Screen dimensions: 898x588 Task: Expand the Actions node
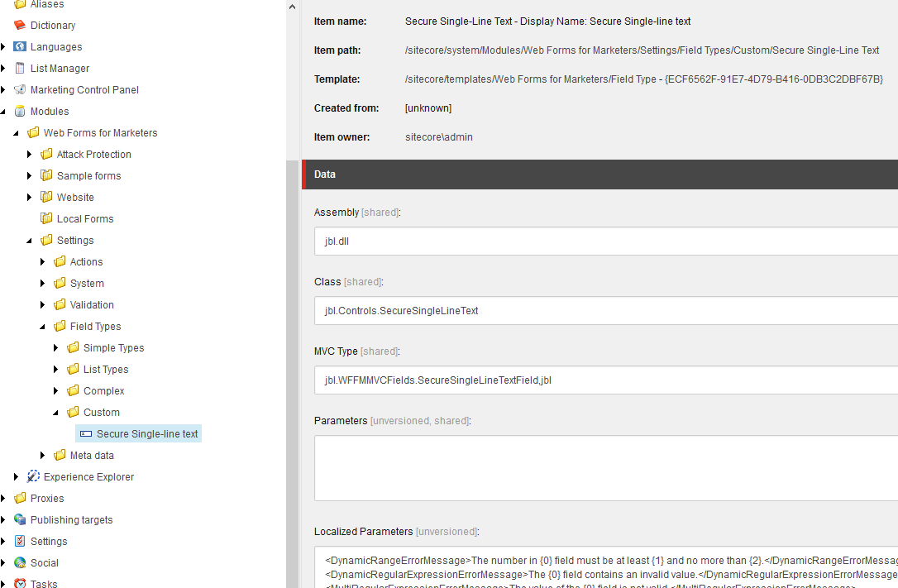[x=42, y=261]
